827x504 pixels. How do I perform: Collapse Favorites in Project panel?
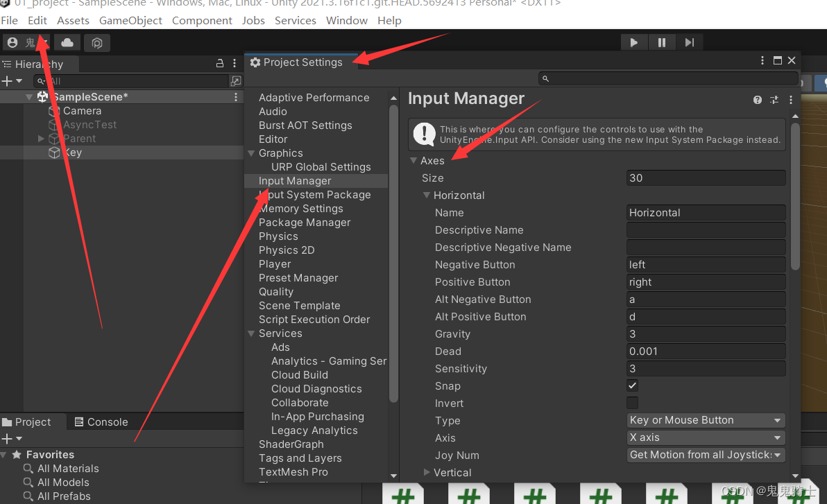[x=4, y=455]
